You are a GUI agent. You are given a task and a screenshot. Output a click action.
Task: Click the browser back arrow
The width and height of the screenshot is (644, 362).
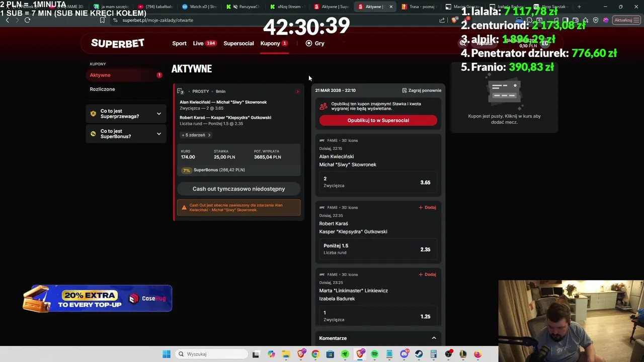click(x=7, y=20)
